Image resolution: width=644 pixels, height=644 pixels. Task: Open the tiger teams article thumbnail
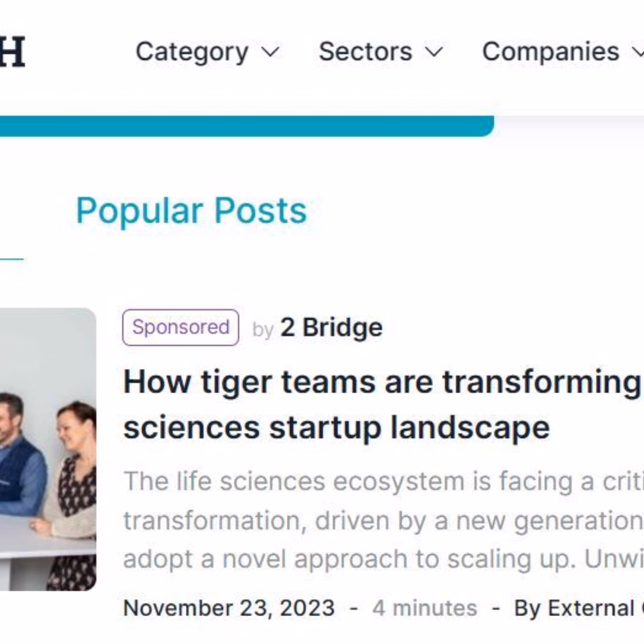(48, 449)
